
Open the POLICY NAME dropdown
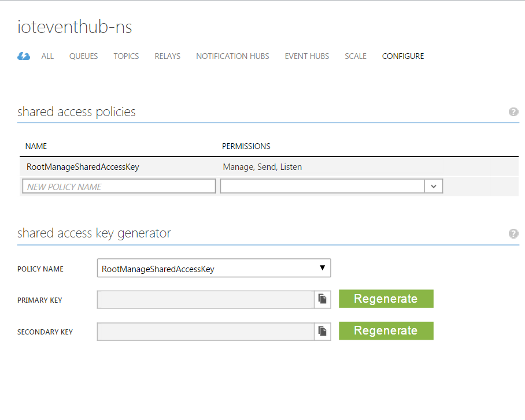pyautogui.click(x=214, y=268)
